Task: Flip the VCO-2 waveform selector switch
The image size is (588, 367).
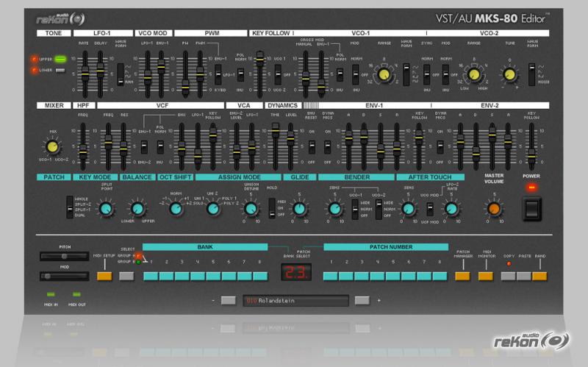Action: click(531, 74)
